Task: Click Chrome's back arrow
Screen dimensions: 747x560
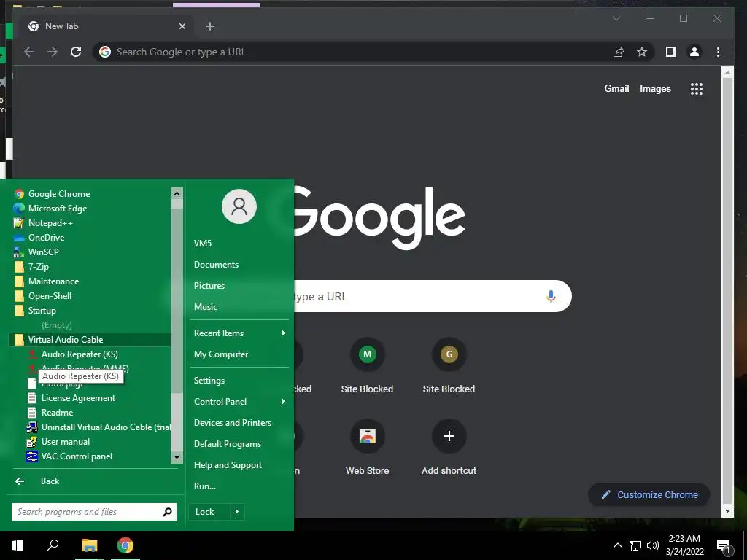Action: (29, 52)
